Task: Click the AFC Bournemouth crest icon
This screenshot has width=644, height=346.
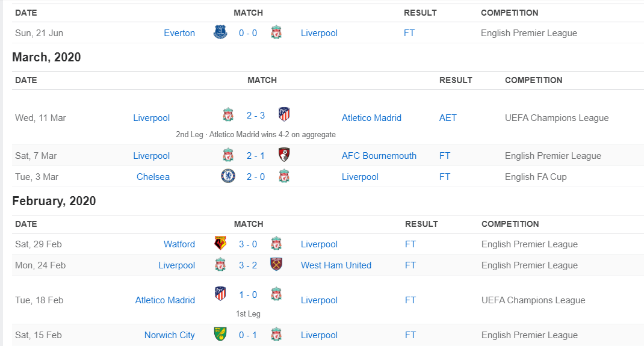Action: [284, 155]
